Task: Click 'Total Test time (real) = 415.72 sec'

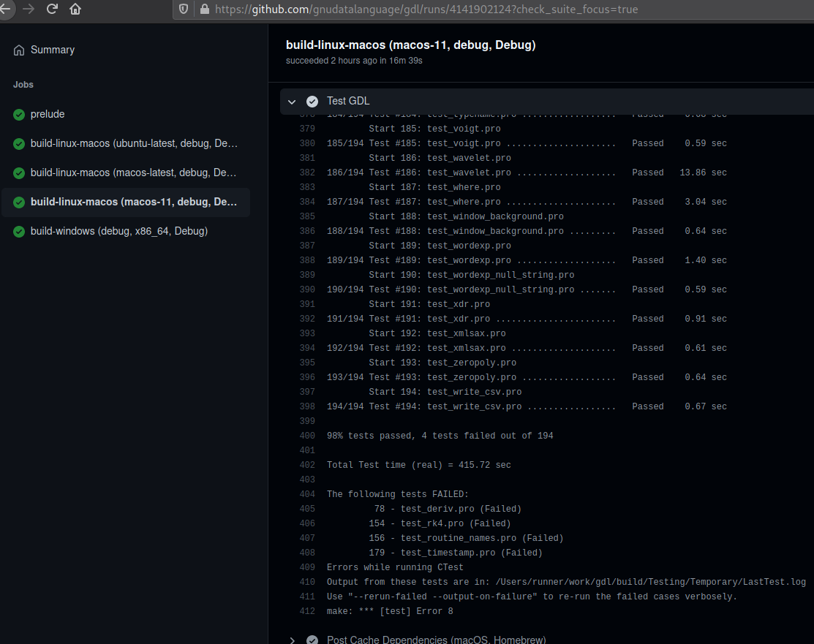Action: 418,465
